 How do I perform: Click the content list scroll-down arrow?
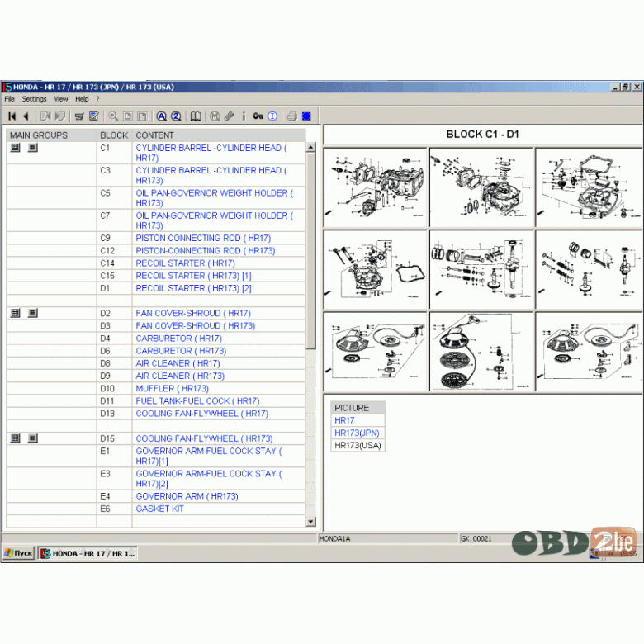click(x=311, y=522)
